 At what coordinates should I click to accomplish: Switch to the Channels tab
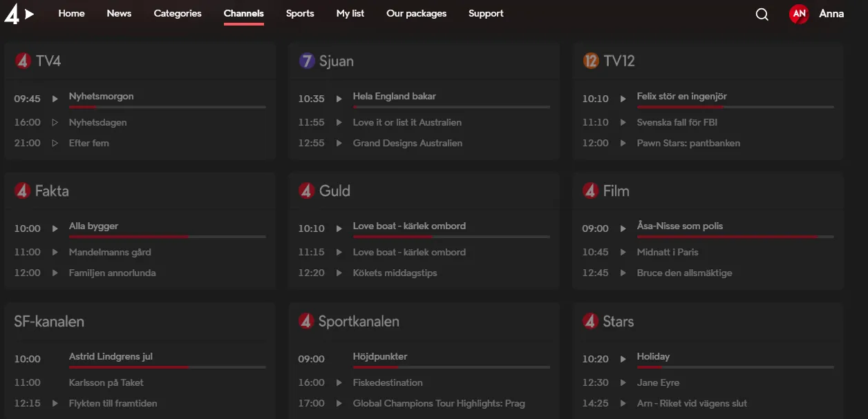243,13
